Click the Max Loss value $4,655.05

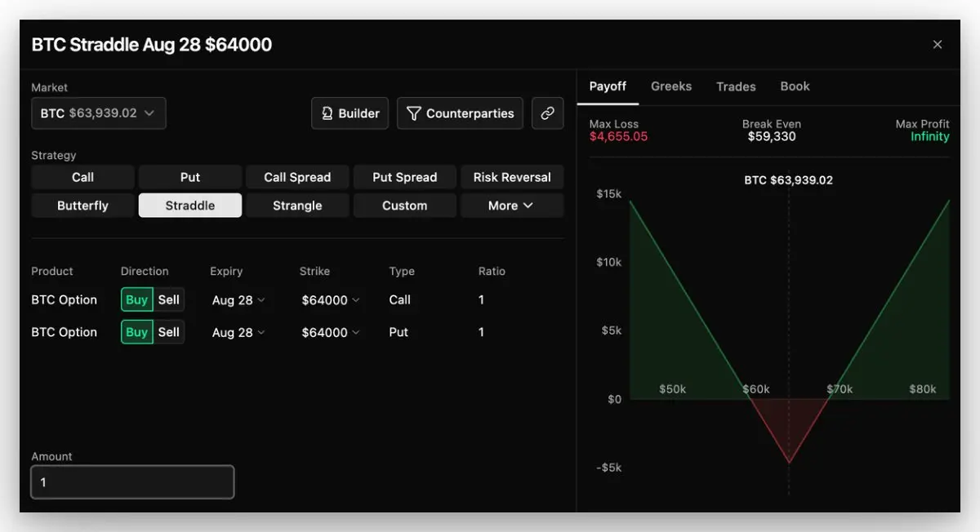pyautogui.click(x=618, y=137)
